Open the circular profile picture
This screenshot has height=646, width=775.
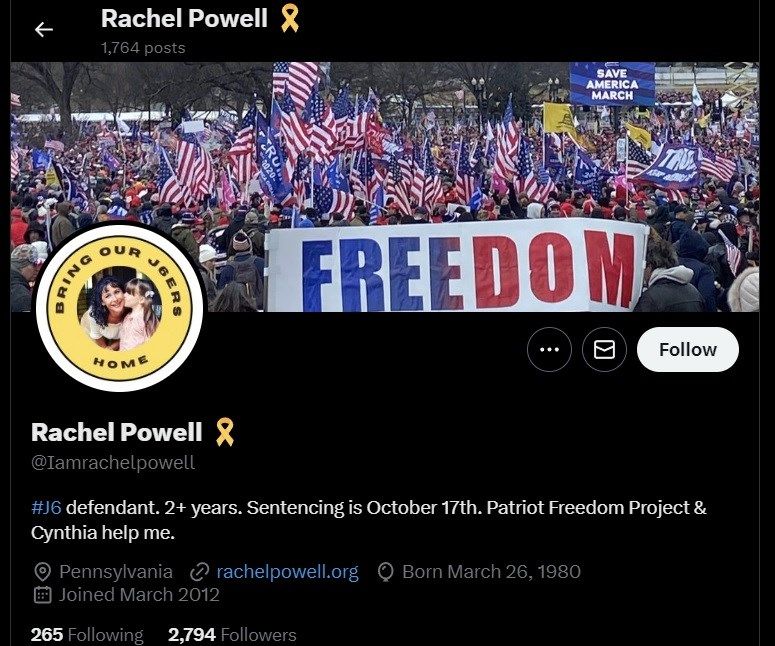(x=120, y=307)
